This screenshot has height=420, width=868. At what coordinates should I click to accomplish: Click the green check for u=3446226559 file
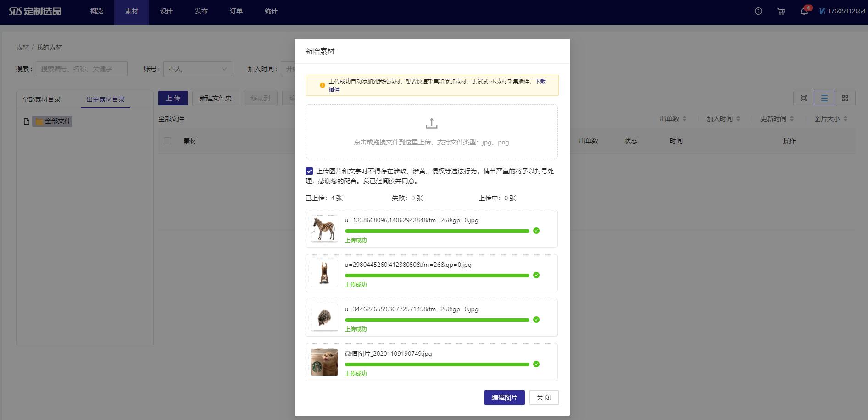tap(536, 320)
